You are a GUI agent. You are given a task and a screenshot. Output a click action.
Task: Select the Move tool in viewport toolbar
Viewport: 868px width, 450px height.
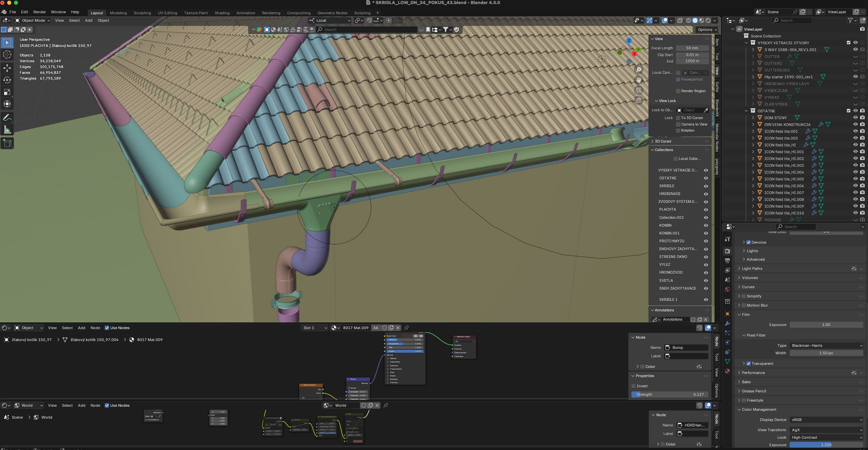click(7, 68)
